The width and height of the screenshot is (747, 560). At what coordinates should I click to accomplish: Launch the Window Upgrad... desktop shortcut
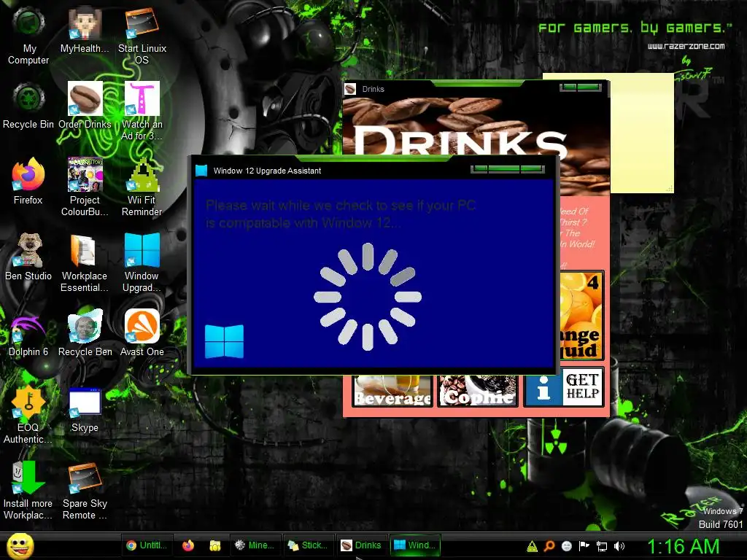(142, 262)
